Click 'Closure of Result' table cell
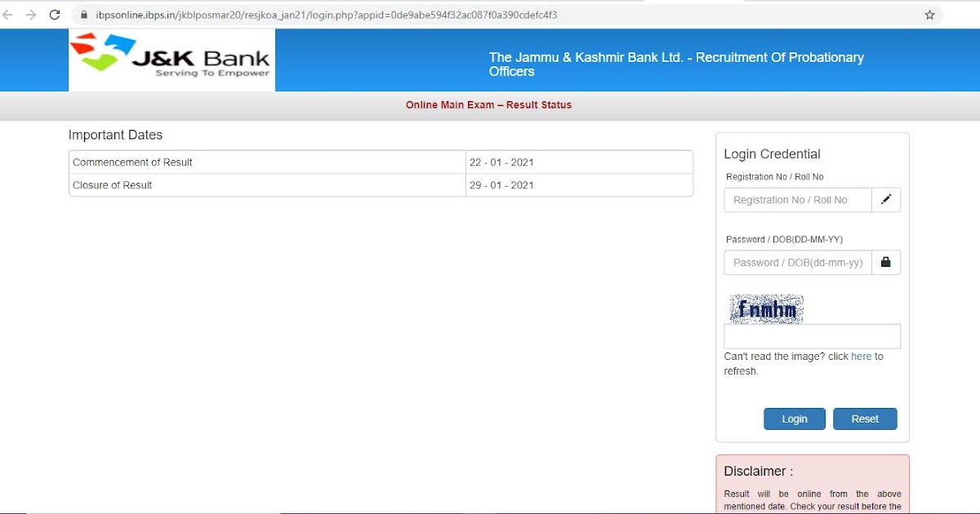This screenshot has width=980, height=514. tap(267, 185)
